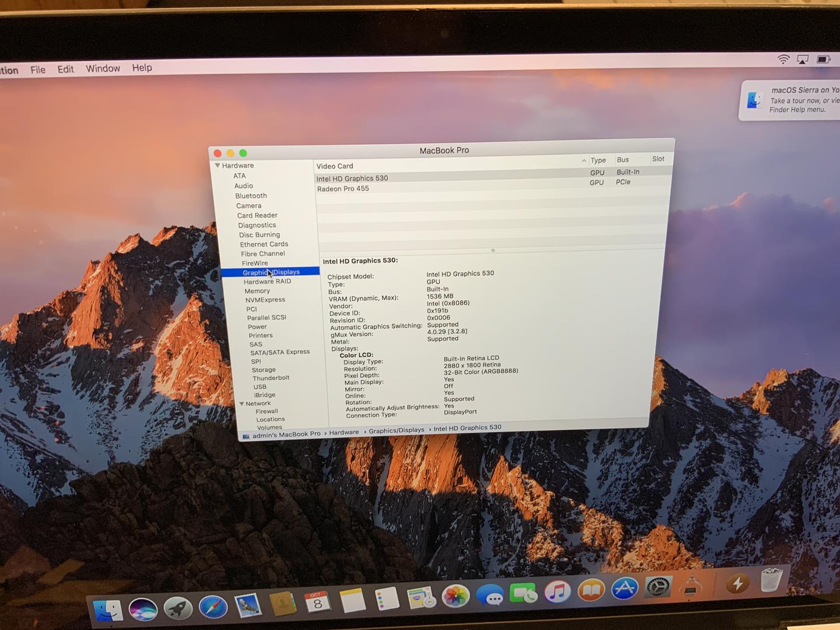840x630 pixels.
Task: Open the AirPlay display menu icon
Action: 803,60
